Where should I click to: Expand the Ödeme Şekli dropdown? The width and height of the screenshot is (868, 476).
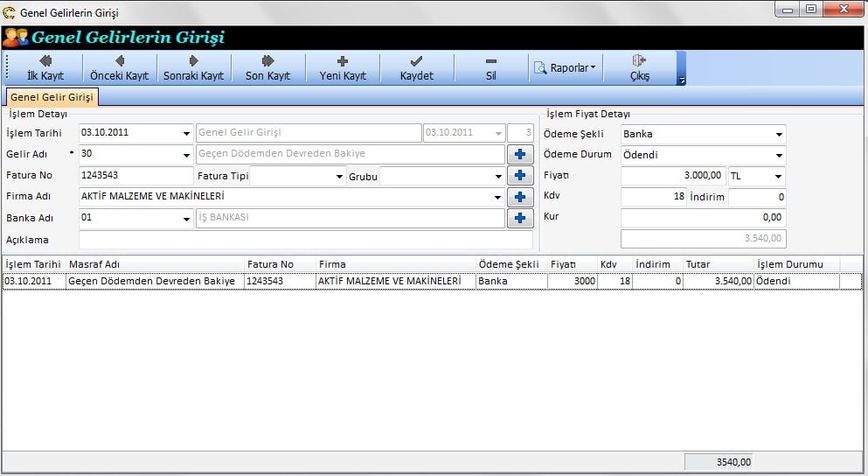pos(778,135)
